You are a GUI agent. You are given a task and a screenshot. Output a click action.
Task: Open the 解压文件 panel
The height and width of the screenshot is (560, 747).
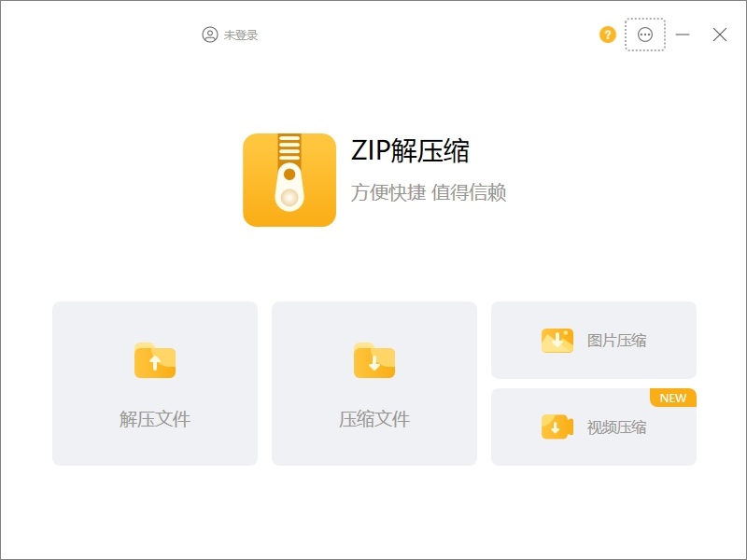(x=154, y=383)
